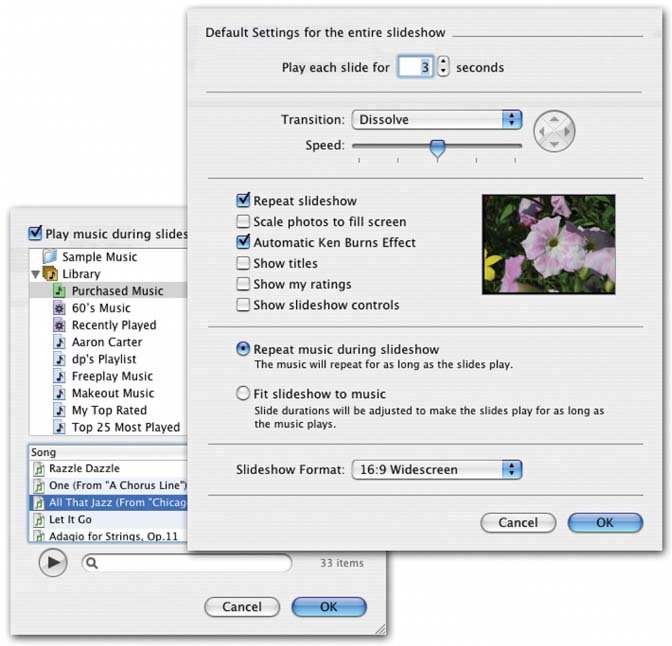The width and height of the screenshot is (672, 646).
Task: Enable Scale photos to fill screen
Action: tap(243, 221)
